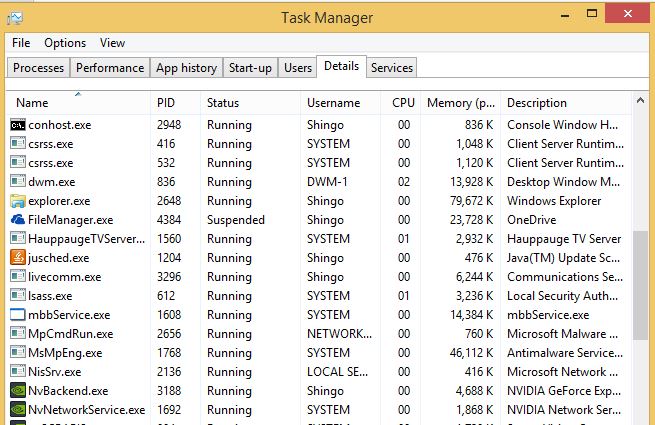Click the scrollbar up arrow
The width and height of the screenshot is (655, 425).
pos(640,101)
